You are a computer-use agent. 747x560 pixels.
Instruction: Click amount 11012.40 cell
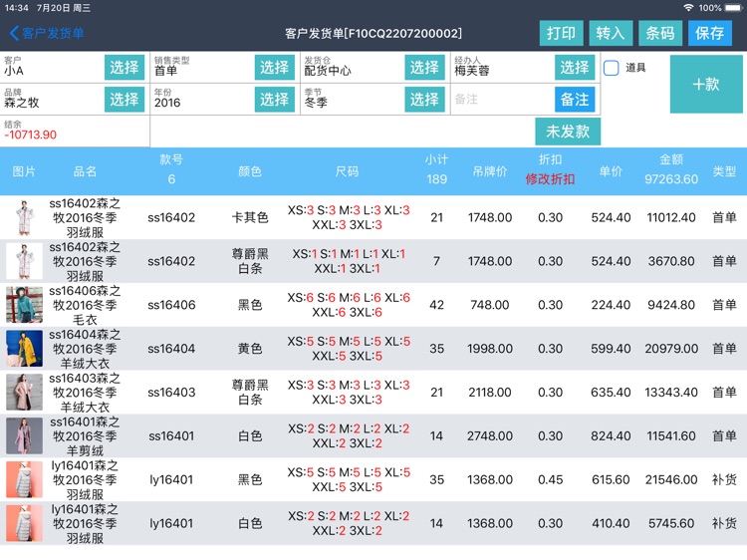point(671,218)
